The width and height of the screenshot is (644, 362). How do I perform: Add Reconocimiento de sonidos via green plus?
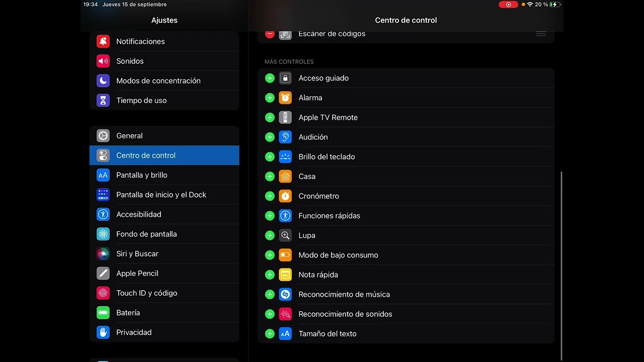coord(270,314)
